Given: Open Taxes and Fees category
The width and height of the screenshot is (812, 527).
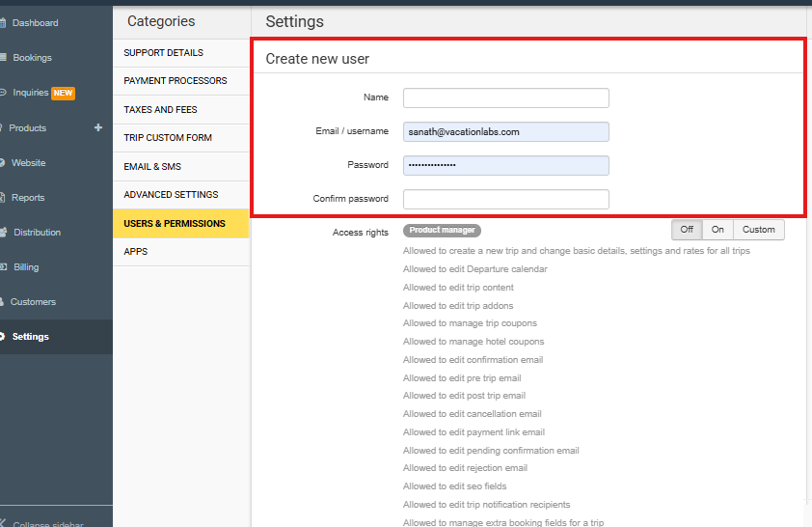Looking at the screenshot, I should click(x=160, y=110).
